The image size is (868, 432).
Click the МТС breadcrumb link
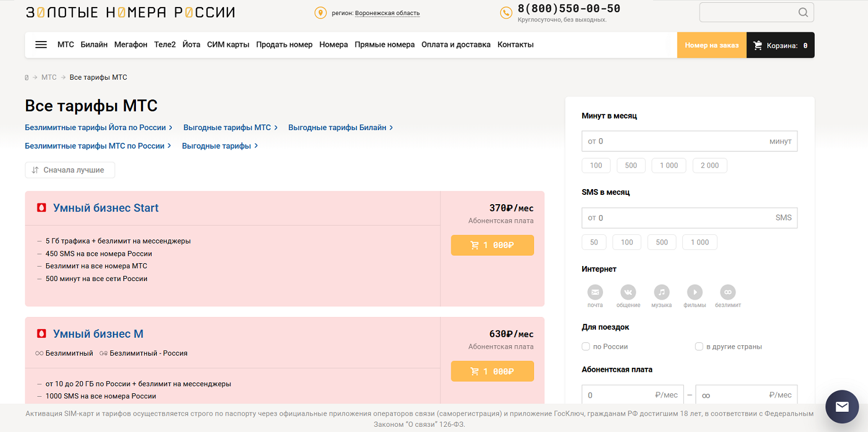(49, 77)
